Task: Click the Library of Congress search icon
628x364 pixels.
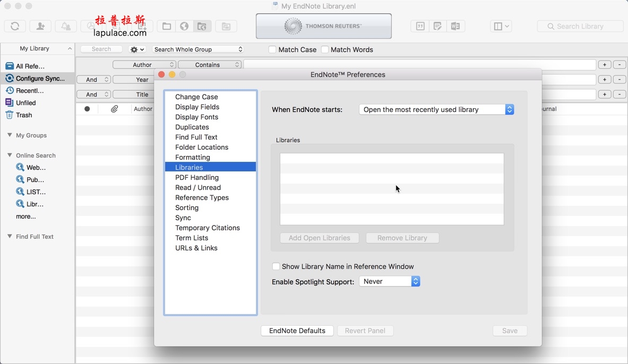Action: click(x=20, y=204)
